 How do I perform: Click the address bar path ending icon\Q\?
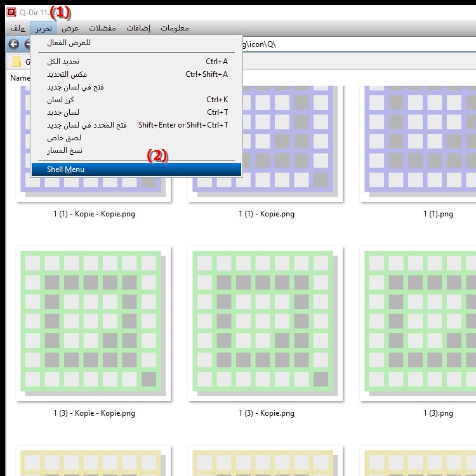358,44
